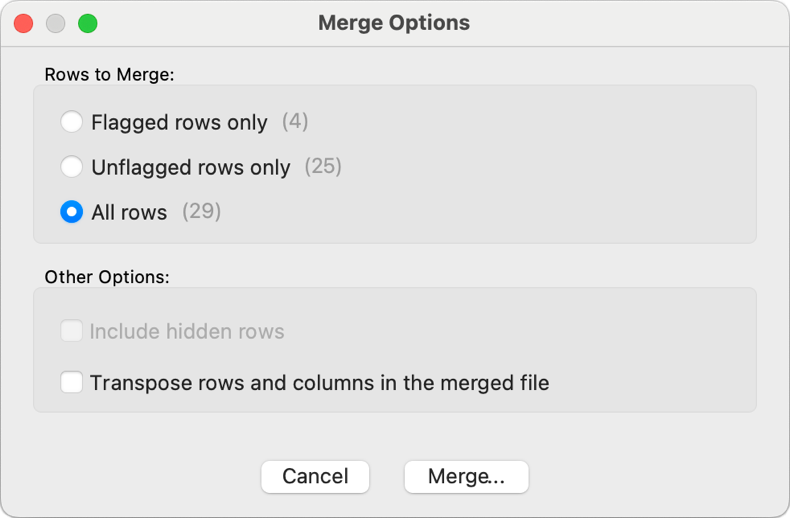Click the "Transpose rows and columns" label text
This screenshot has height=518, width=790.
click(x=319, y=383)
